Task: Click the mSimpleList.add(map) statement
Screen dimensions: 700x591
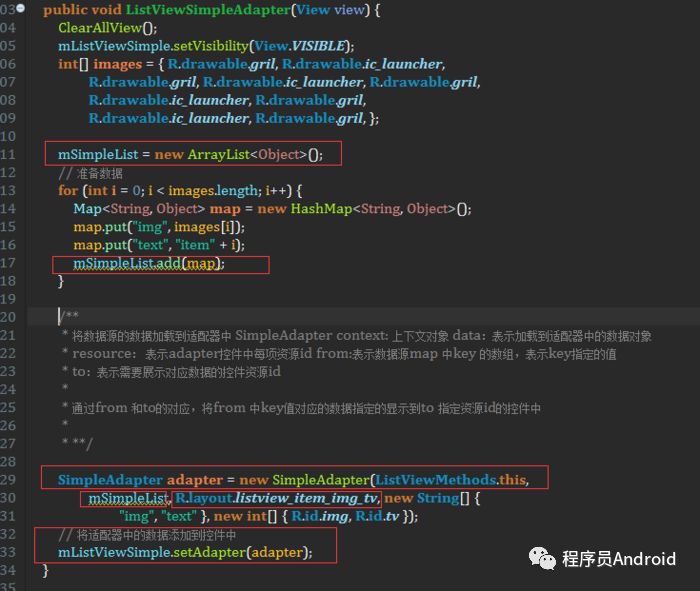Action: click(149, 263)
